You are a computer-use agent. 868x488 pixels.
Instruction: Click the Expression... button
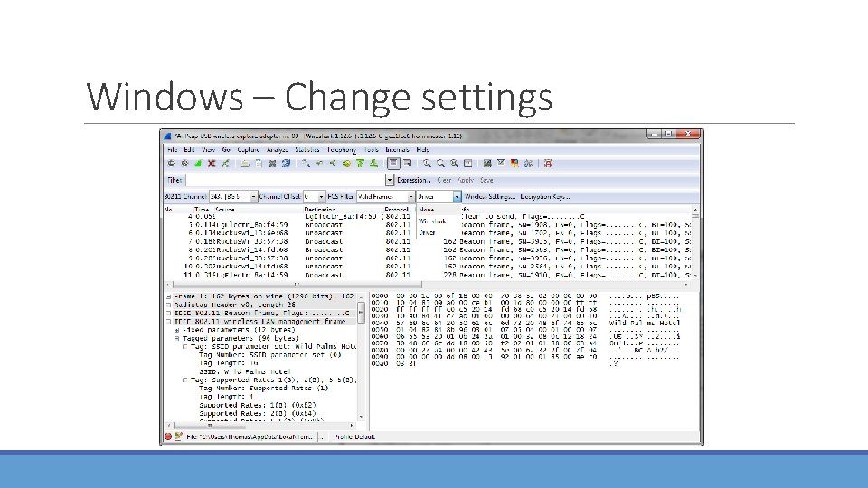click(413, 180)
